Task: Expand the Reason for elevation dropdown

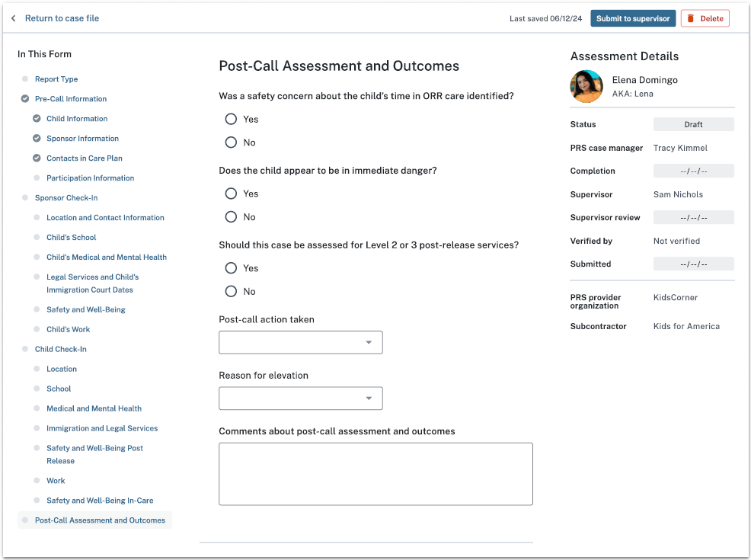Action: 300,398
